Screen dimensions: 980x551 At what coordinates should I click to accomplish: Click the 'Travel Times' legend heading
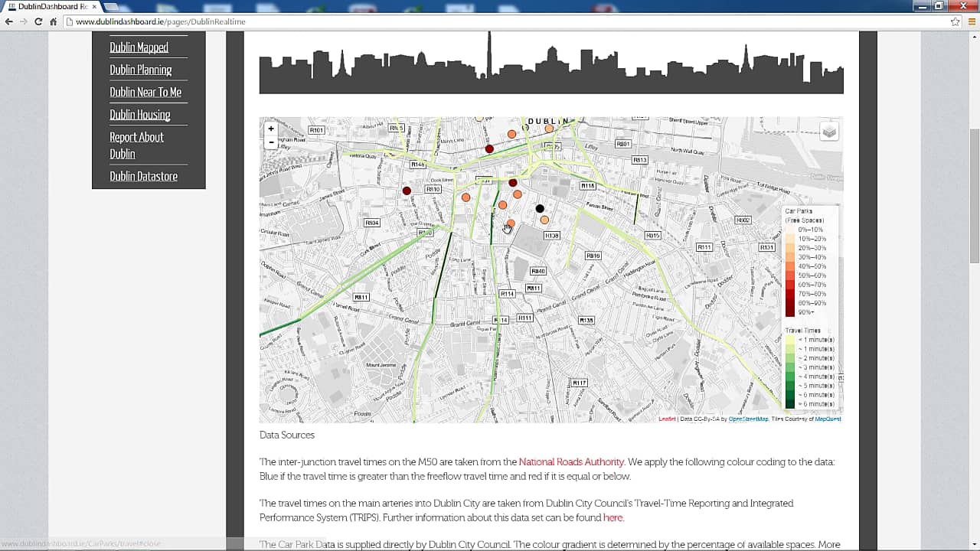click(803, 331)
